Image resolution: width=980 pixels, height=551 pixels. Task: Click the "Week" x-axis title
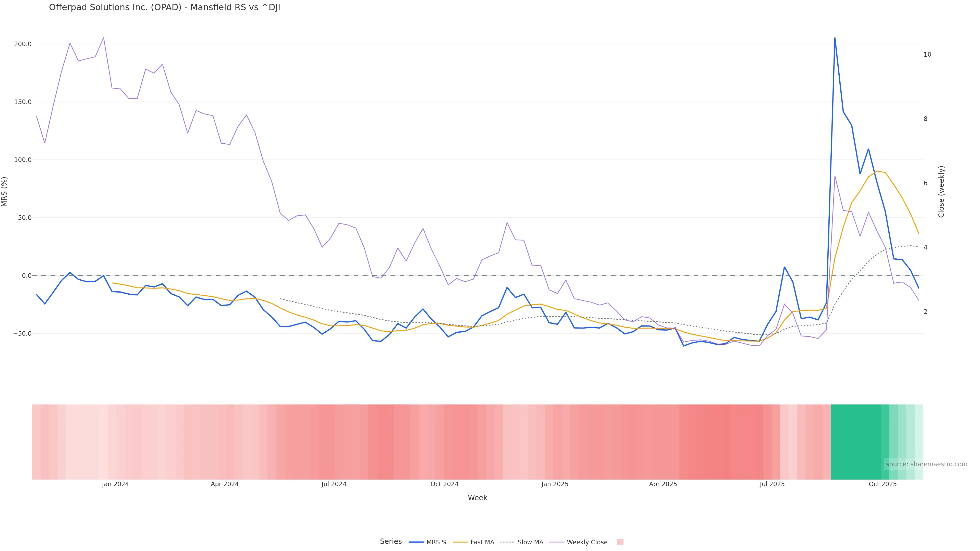tap(477, 498)
